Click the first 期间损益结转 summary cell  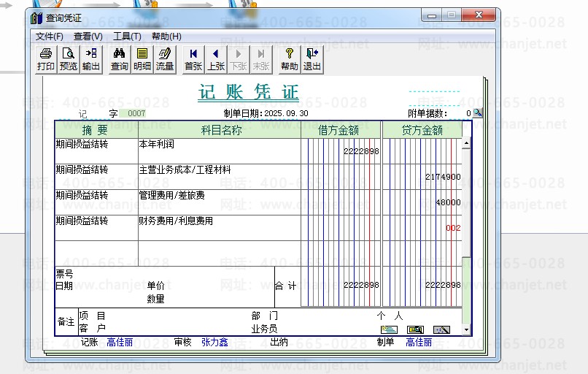(x=96, y=151)
